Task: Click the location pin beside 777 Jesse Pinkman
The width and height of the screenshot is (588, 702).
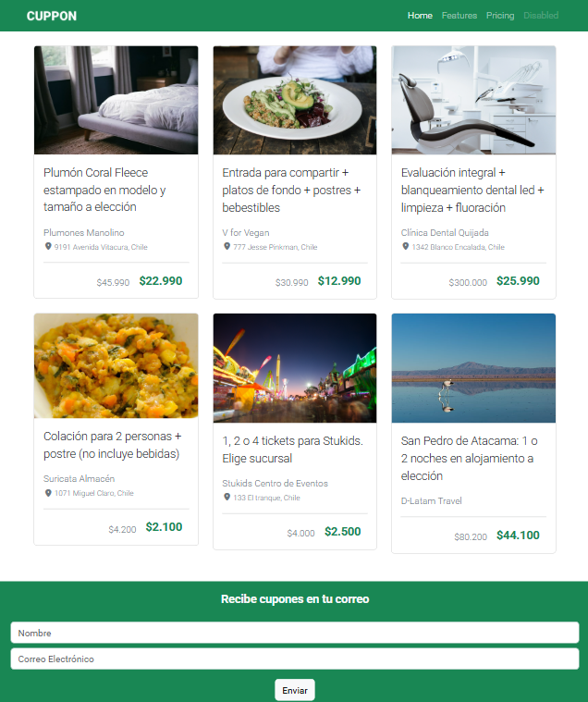Action: [227, 246]
